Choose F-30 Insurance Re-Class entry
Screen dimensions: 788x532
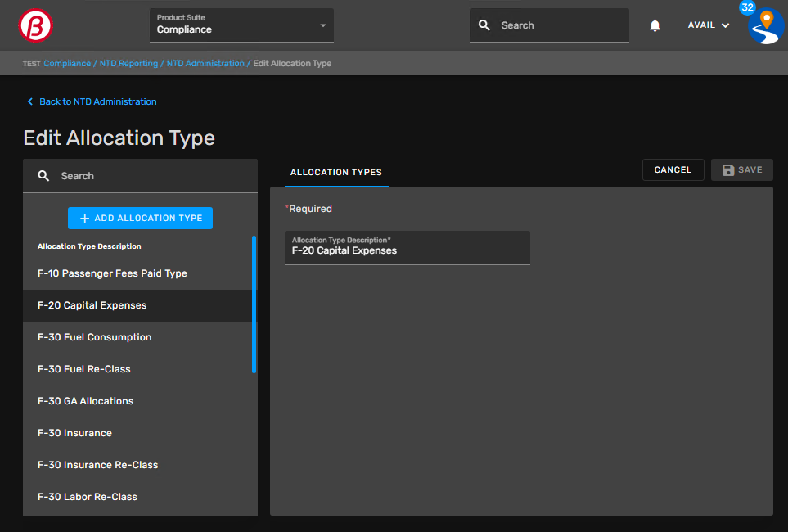pos(98,465)
